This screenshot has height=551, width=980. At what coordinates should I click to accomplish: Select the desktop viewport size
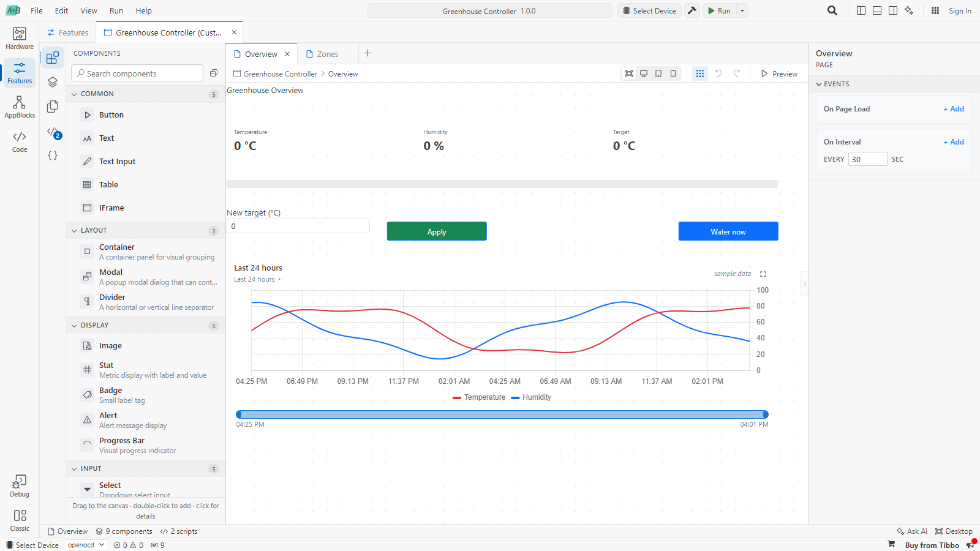pos(644,73)
